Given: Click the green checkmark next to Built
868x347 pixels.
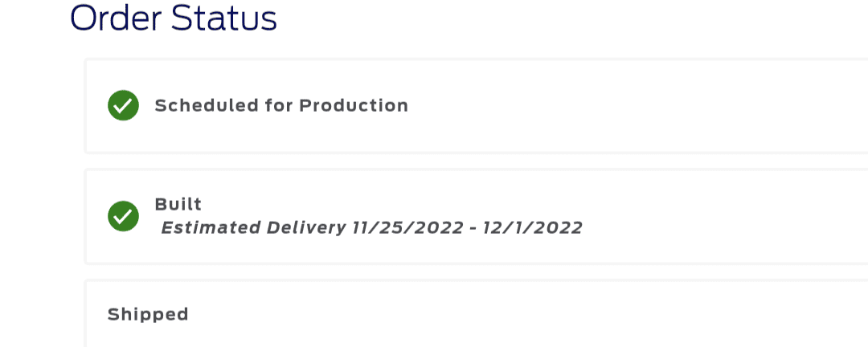Looking at the screenshot, I should click(x=123, y=216).
